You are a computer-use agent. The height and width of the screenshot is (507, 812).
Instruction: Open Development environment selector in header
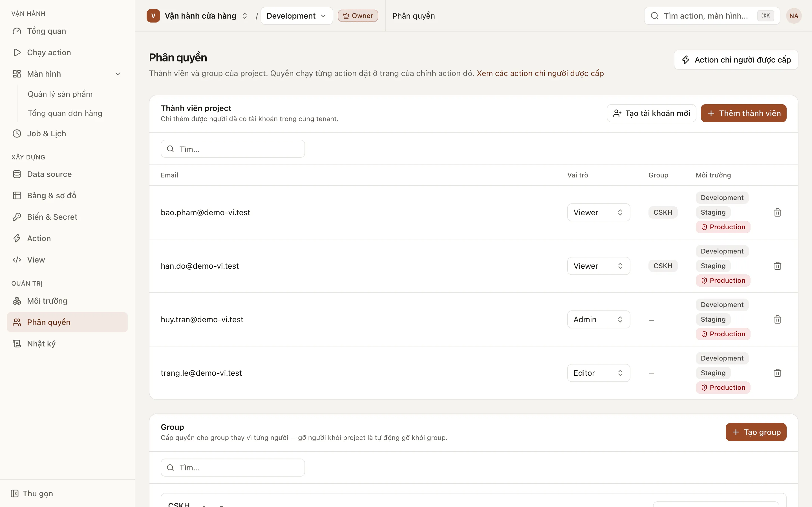pyautogui.click(x=296, y=16)
